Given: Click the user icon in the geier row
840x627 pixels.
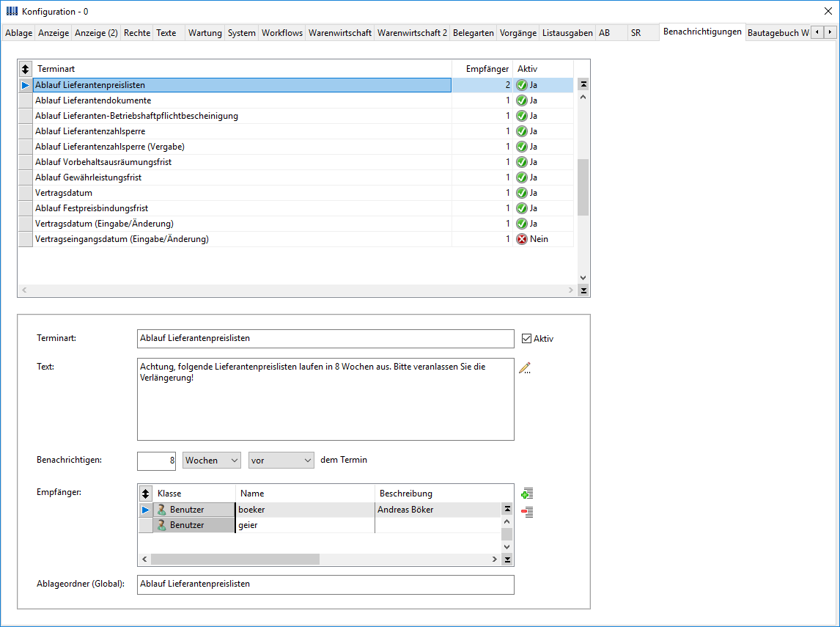Looking at the screenshot, I should (x=162, y=525).
